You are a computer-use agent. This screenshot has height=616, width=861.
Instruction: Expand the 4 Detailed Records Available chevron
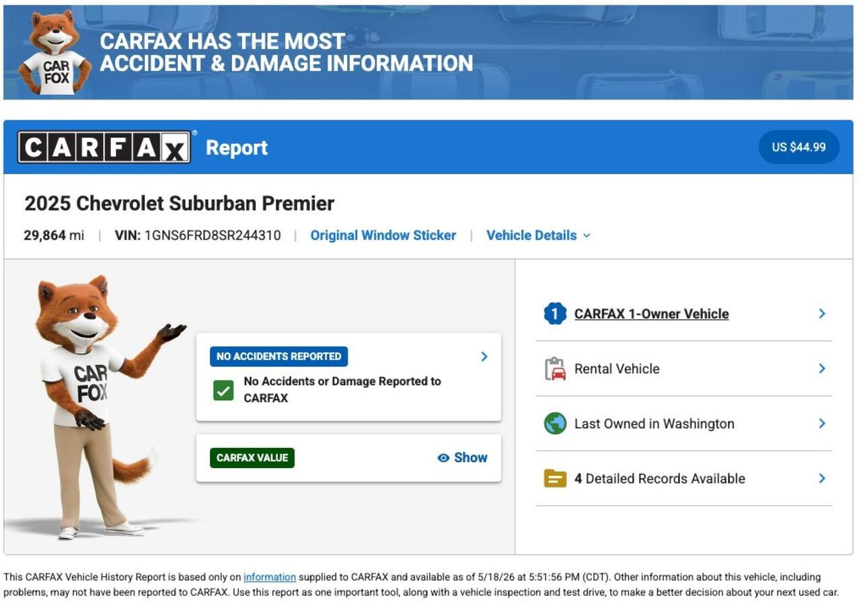pos(822,479)
